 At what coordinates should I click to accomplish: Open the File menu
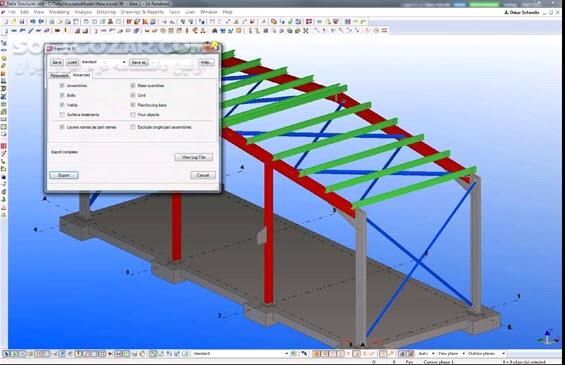coord(12,12)
